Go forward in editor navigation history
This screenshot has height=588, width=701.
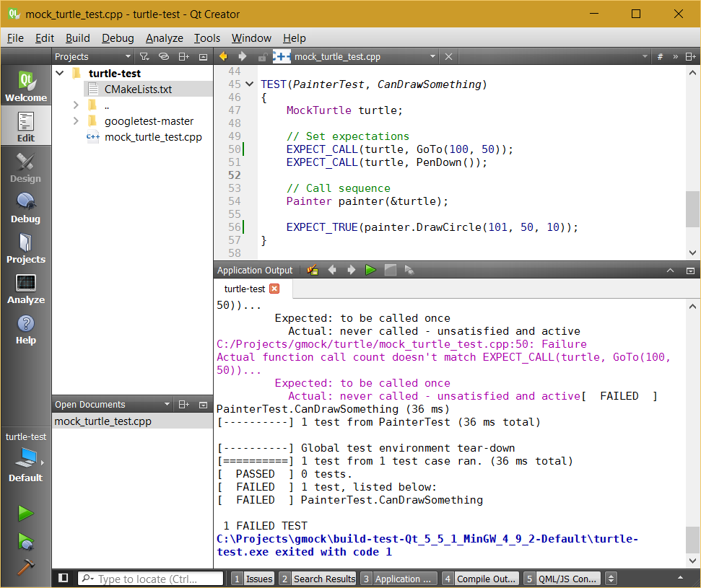pos(243,56)
